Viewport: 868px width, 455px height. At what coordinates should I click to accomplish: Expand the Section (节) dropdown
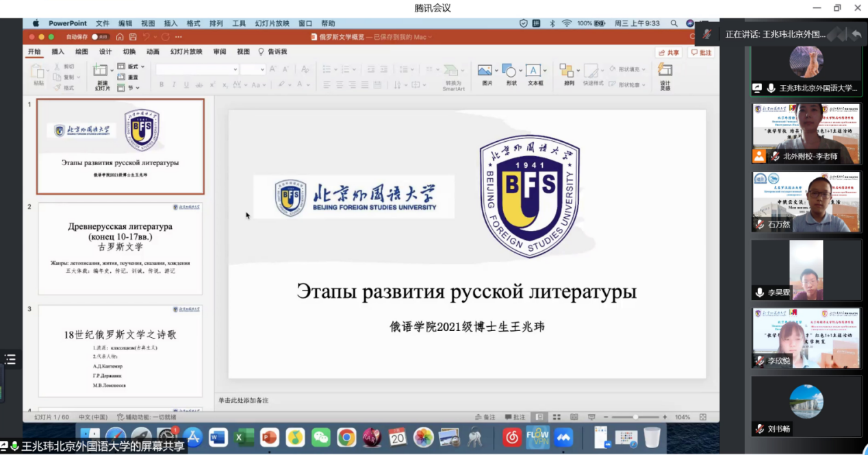[x=128, y=88]
